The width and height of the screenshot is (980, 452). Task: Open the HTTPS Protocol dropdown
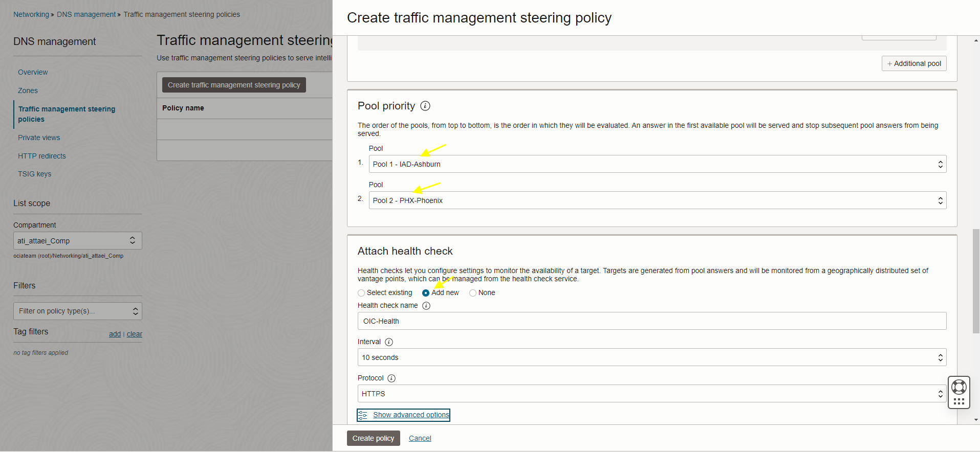coord(651,394)
